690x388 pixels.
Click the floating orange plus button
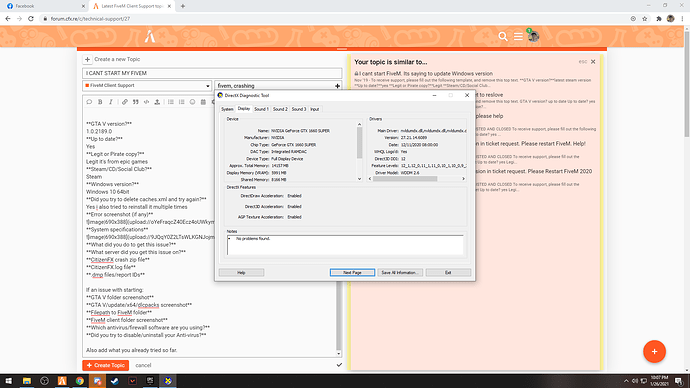point(654,351)
